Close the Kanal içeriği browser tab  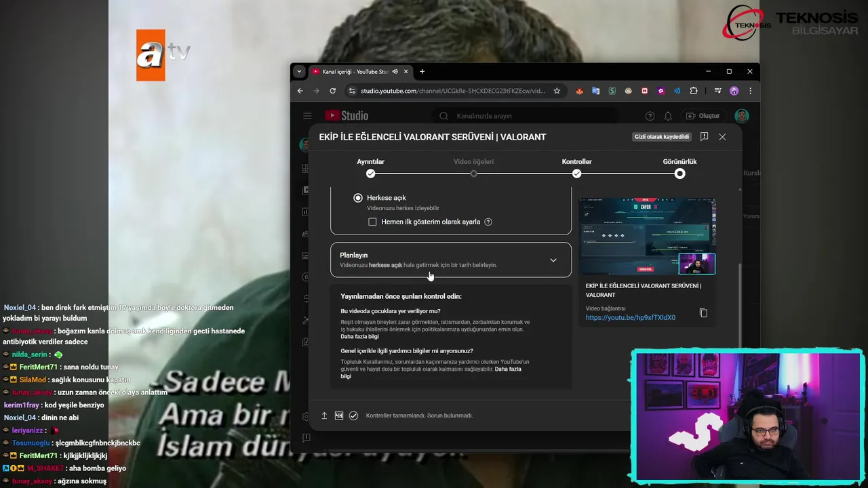[406, 71]
